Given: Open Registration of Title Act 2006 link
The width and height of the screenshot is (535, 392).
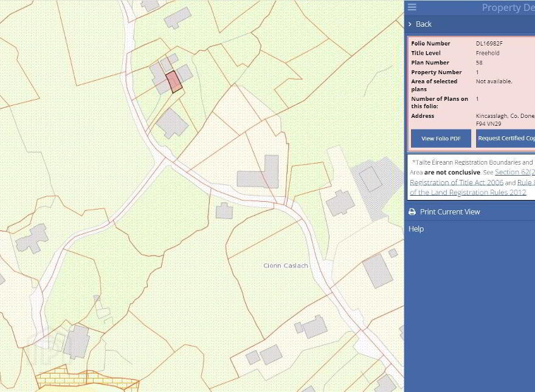Looking at the screenshot, I should tap(457, 182).
